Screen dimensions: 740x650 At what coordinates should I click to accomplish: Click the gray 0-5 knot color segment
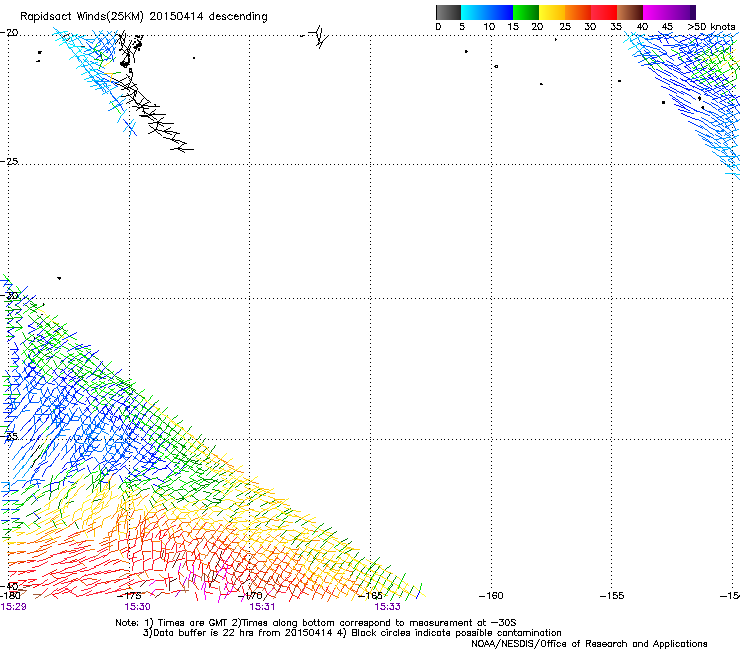(448, 12)
